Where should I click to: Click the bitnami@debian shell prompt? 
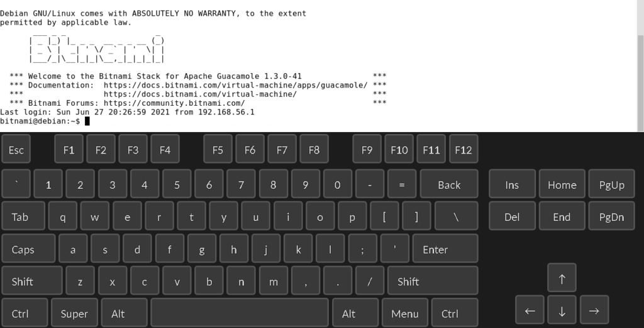(40, 122)
